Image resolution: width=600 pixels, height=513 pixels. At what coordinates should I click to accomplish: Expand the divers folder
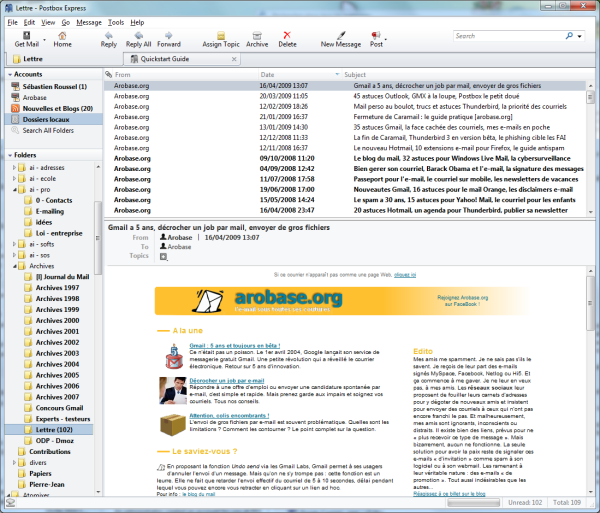pos(14,463)
